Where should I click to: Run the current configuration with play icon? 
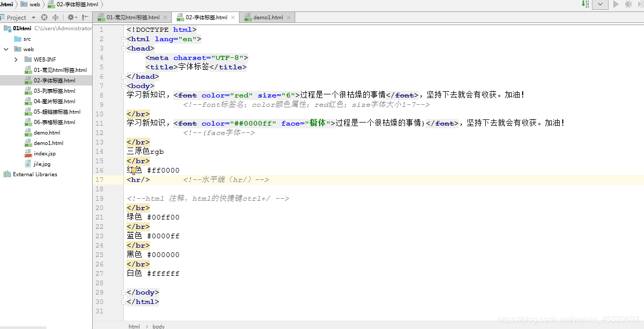click(x=615, y=5)
